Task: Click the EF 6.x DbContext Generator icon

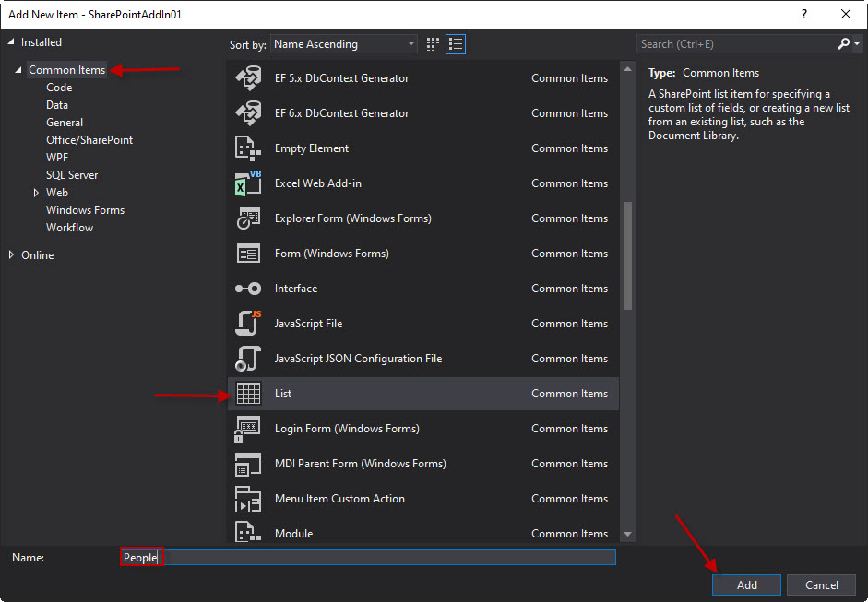Action: [x=248, y=112]
